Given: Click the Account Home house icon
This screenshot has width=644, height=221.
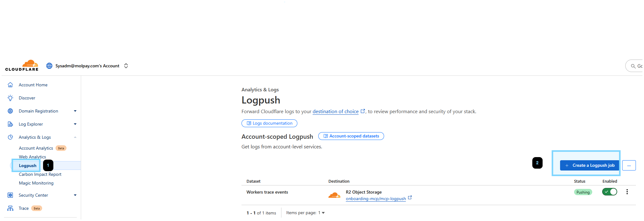Looking at the screenshot, I should [x=10, y=85].
